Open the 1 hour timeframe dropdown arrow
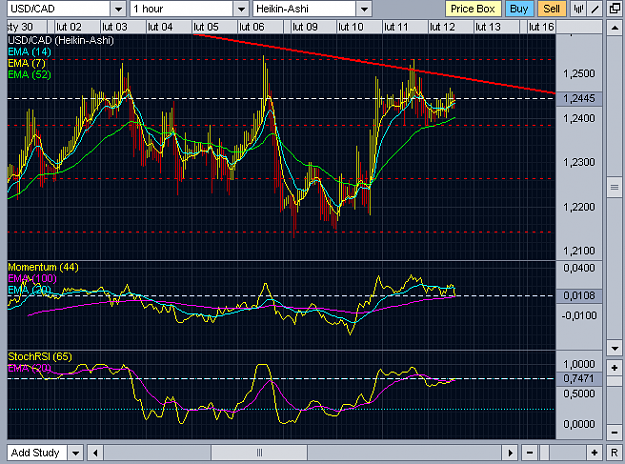This screenshot has width=625, height=464. [241, 9]
